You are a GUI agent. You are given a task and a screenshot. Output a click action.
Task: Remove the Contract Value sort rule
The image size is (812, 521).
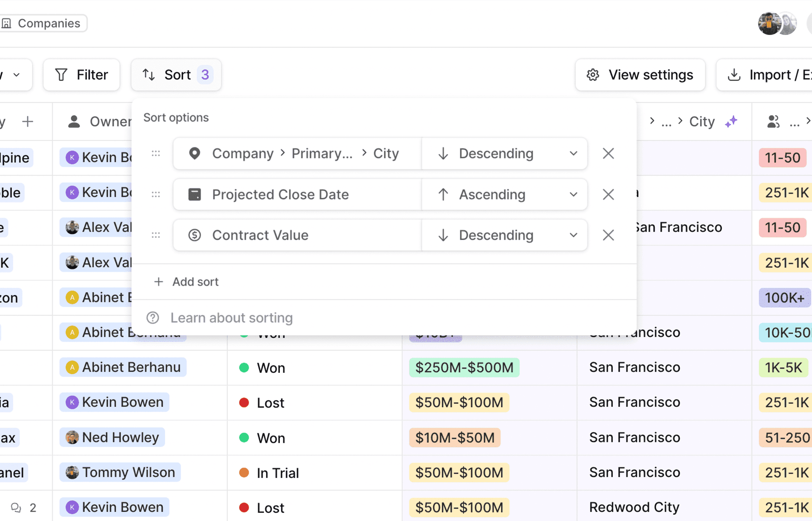[x=608, y=235]
